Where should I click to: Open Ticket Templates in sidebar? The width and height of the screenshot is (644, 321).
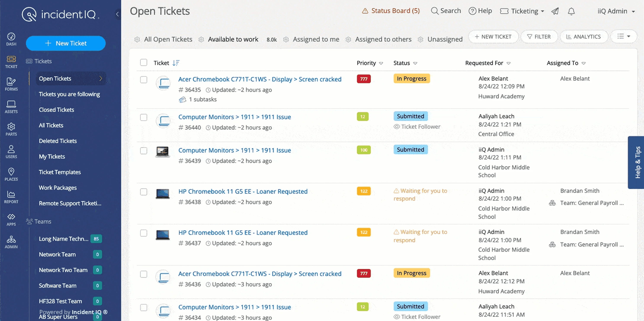[60, 172]
